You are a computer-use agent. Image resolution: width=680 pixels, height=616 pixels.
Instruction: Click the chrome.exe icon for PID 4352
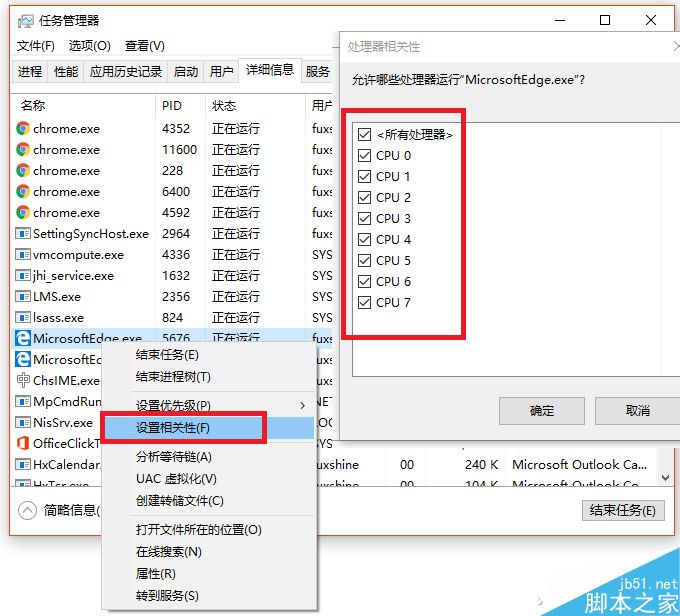tap(23, 128)
